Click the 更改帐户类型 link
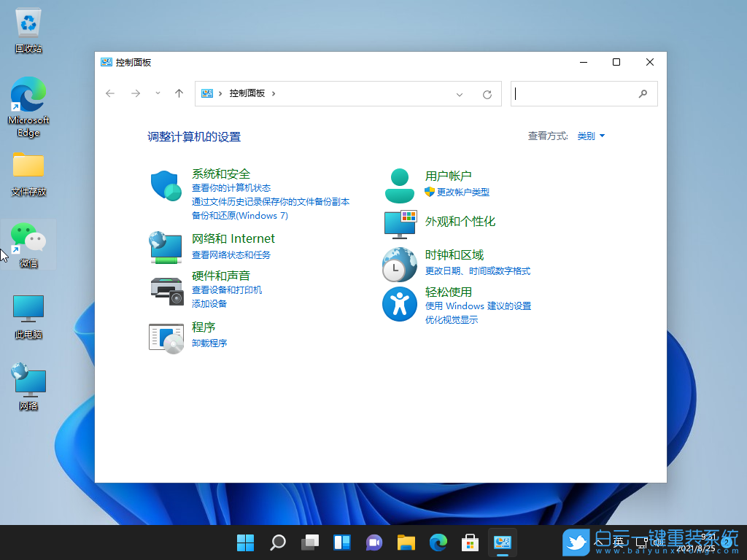 (464, 191)
